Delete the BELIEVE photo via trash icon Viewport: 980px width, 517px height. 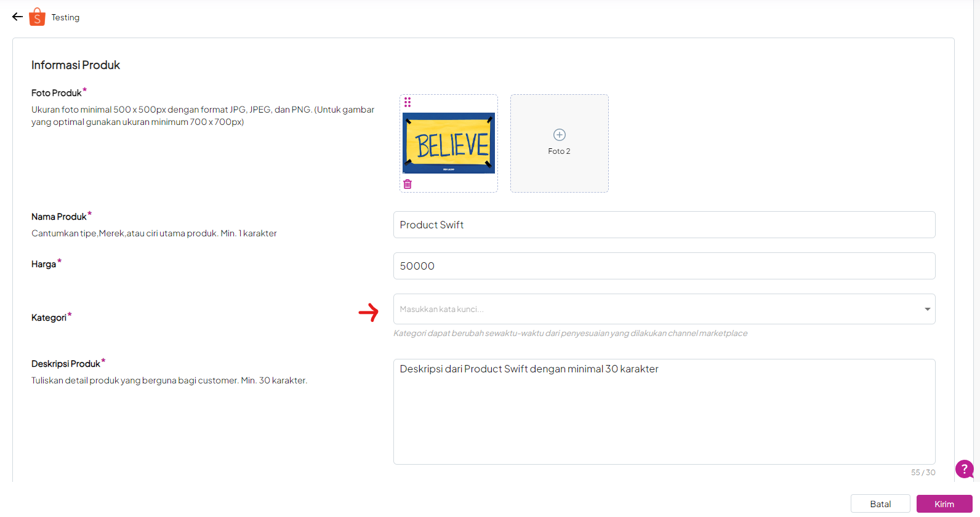[x=408, y=184]
